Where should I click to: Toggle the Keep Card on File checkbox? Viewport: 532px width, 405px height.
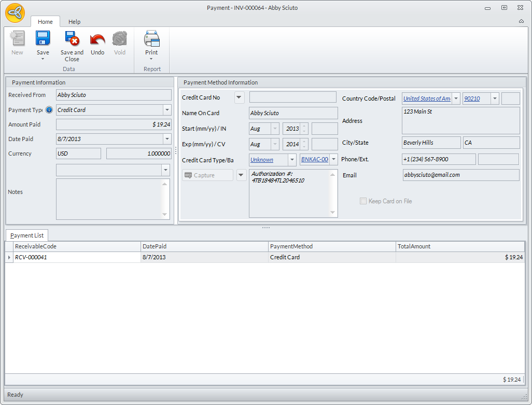(x=363, y=201)
